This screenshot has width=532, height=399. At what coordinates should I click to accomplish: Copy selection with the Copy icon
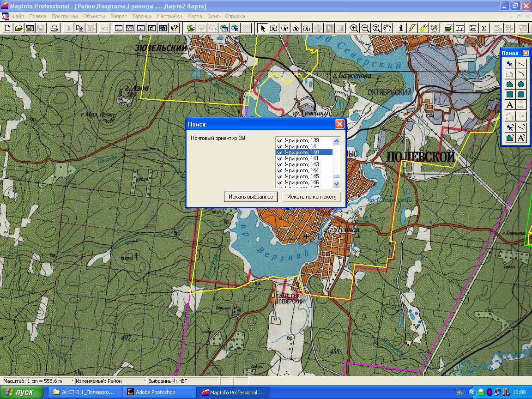click(x=80, y=28)
